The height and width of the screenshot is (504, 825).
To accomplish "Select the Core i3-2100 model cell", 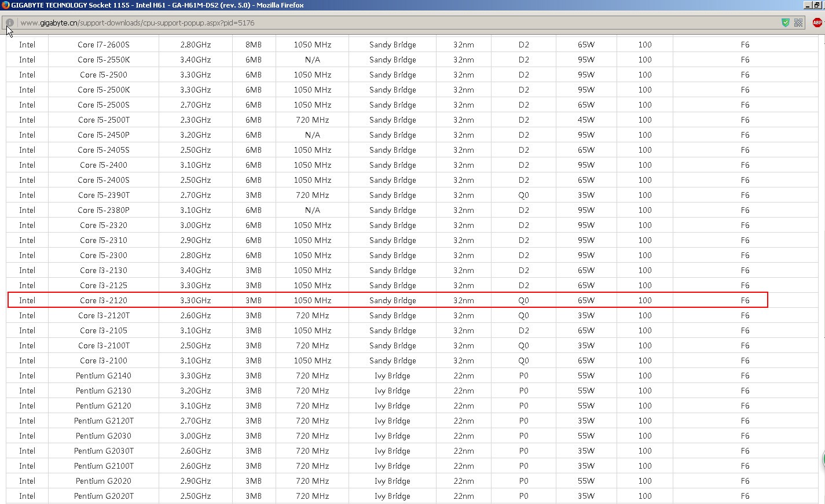I will [x=104, y=360].
